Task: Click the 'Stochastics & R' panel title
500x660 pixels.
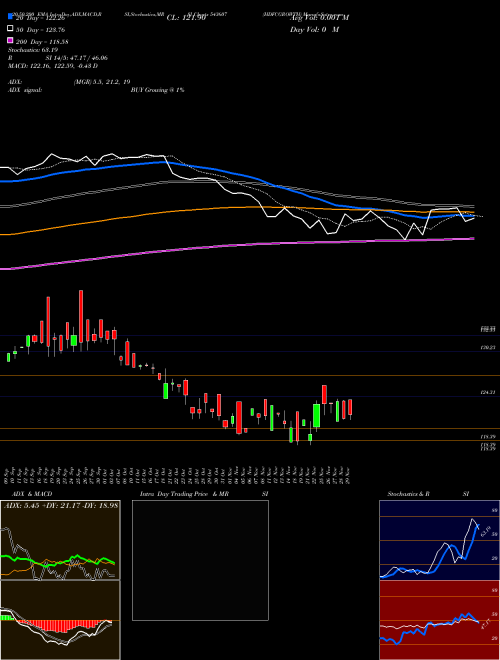Action: pos(409,494)
